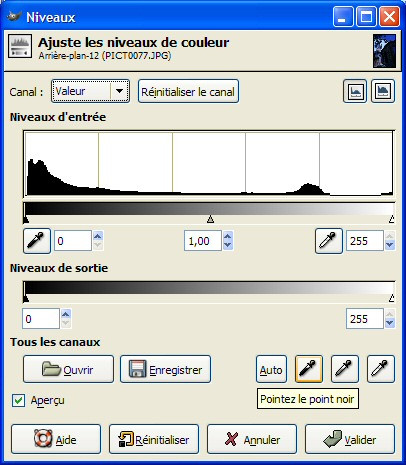Switch histogram to linear display

355,91
